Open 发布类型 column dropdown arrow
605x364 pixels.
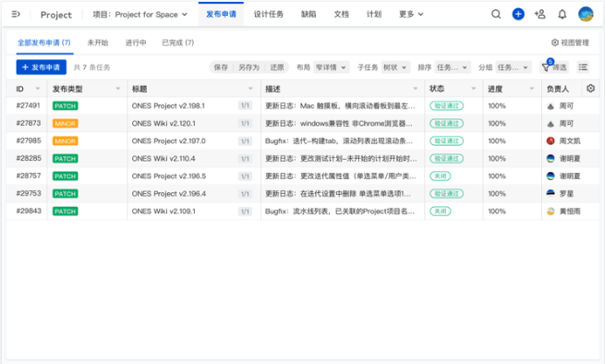117,89
